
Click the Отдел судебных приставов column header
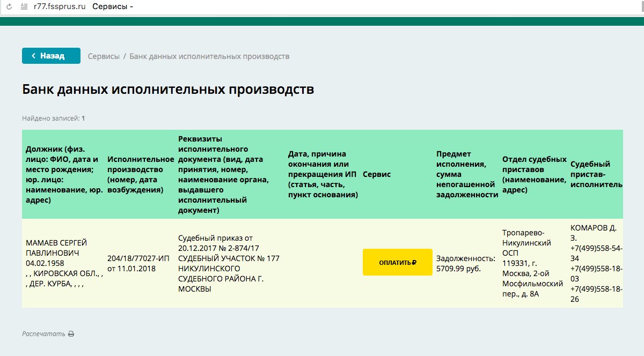coord(534,174)
